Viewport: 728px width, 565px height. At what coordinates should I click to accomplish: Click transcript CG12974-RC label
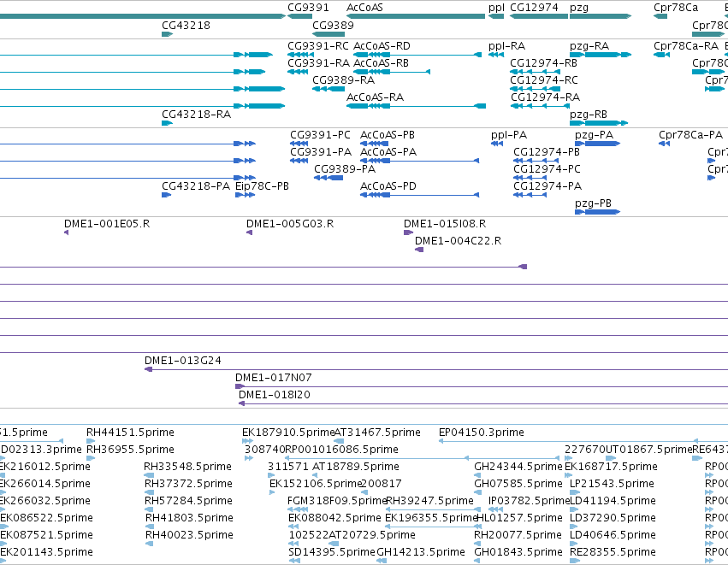click(x=544, y=80)
